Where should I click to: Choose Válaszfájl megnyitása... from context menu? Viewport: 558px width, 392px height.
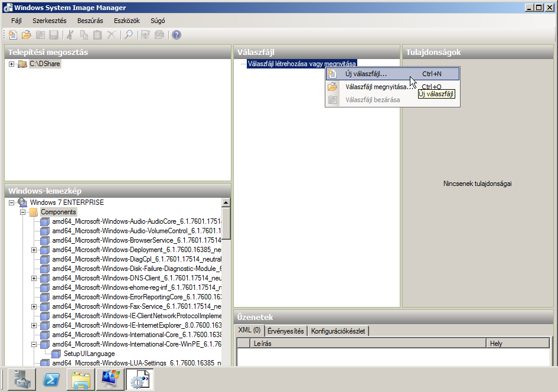pos(393,87)
